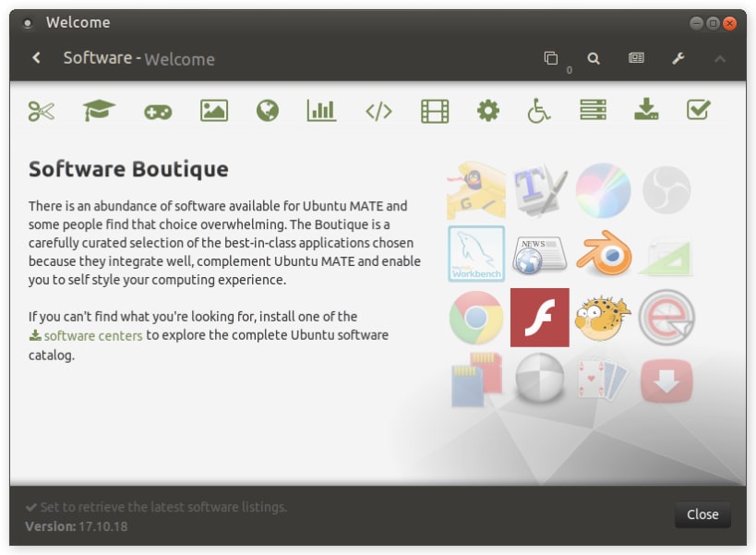The height and width of the screenshot is (555, 756).
Task: Open the Games controller category
Action: (158, 113)
